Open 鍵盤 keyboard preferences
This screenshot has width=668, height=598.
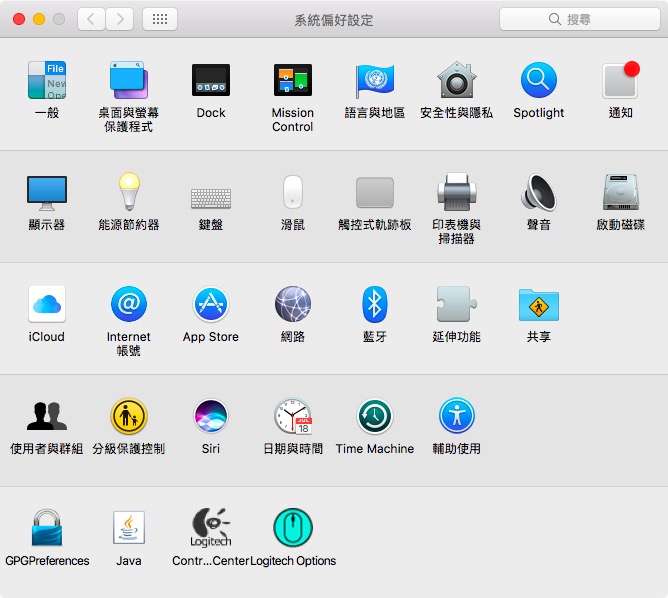[x=211, y=198]
